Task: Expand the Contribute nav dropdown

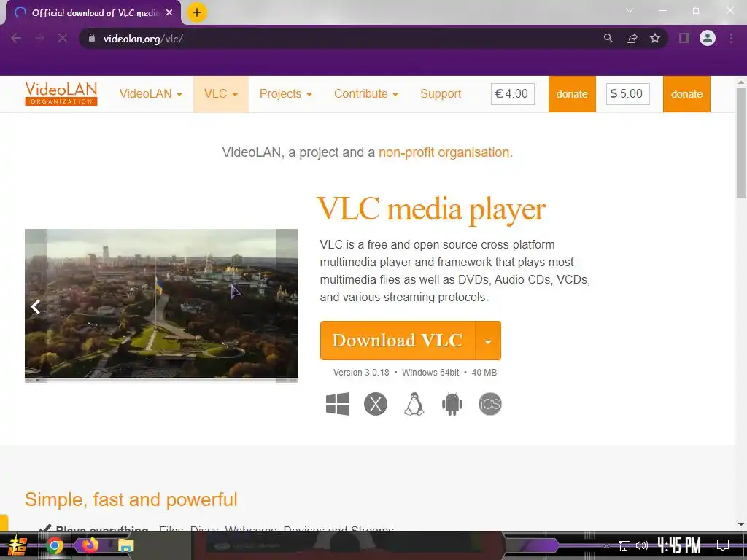Action: click(366, 94)
